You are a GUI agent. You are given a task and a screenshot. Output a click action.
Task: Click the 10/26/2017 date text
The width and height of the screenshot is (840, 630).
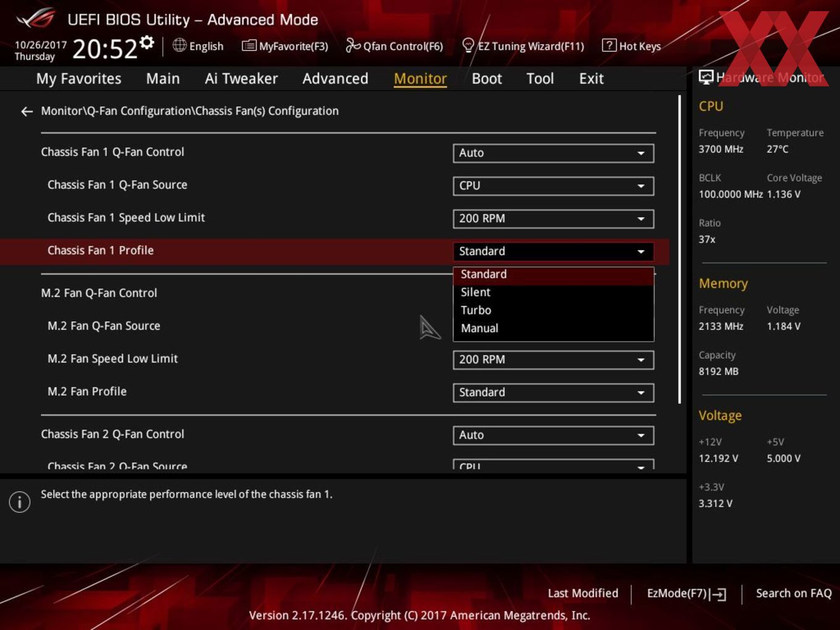[40, 45]
